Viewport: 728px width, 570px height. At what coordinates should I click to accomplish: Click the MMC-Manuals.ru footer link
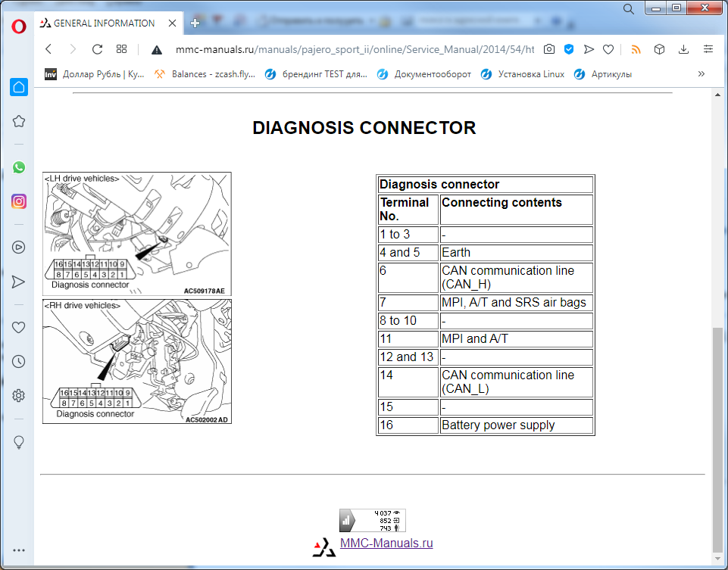(386, 544)
